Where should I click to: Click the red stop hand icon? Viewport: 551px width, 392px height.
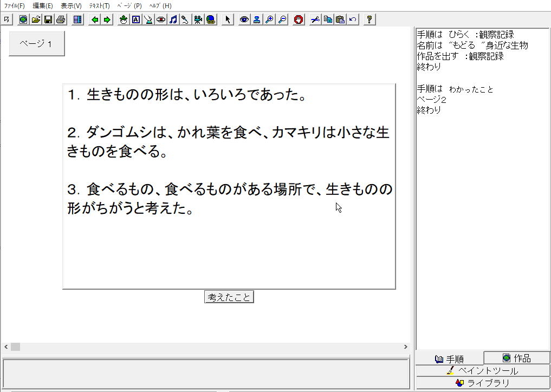click(x=299, y=19)
